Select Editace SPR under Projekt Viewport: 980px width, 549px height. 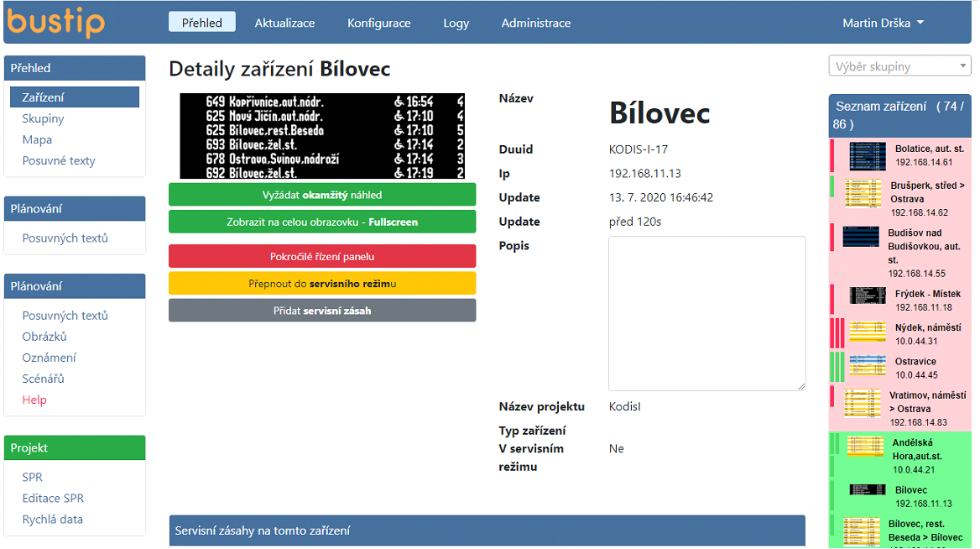point(53,498)
